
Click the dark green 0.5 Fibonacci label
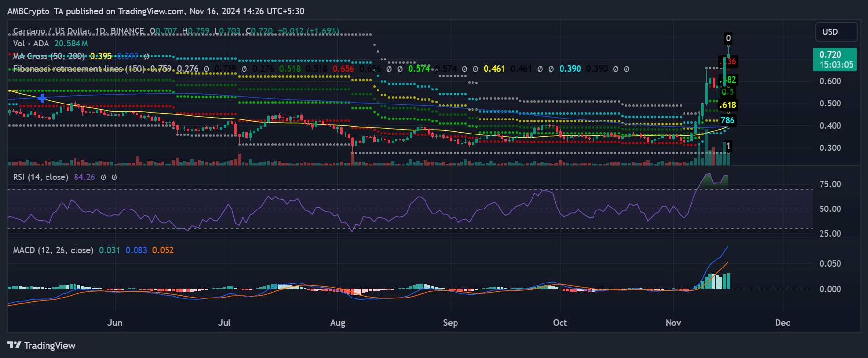click(728, 91)
